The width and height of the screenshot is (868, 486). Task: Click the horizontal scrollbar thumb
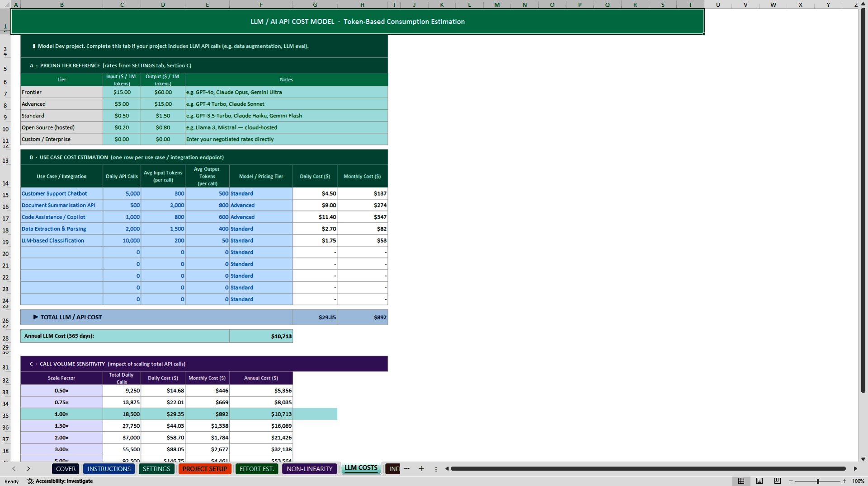point(648,469)
